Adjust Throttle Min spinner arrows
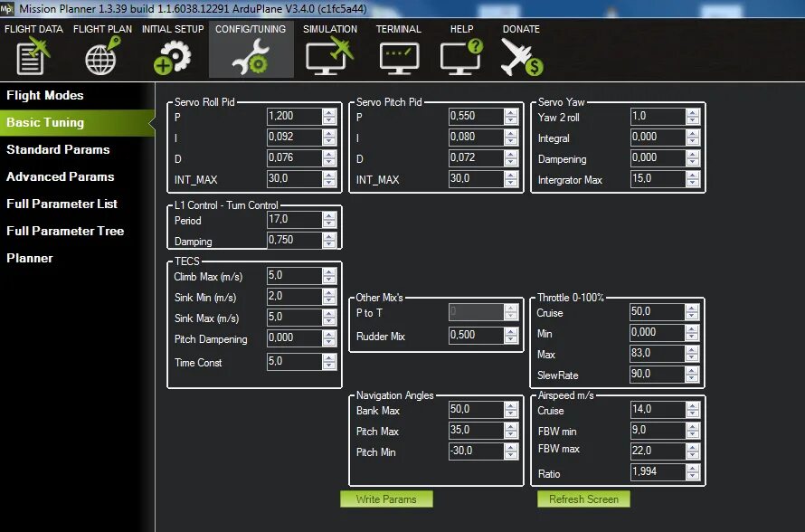The width and height of the screenshot is (805, 532). (x=693, y=333)
